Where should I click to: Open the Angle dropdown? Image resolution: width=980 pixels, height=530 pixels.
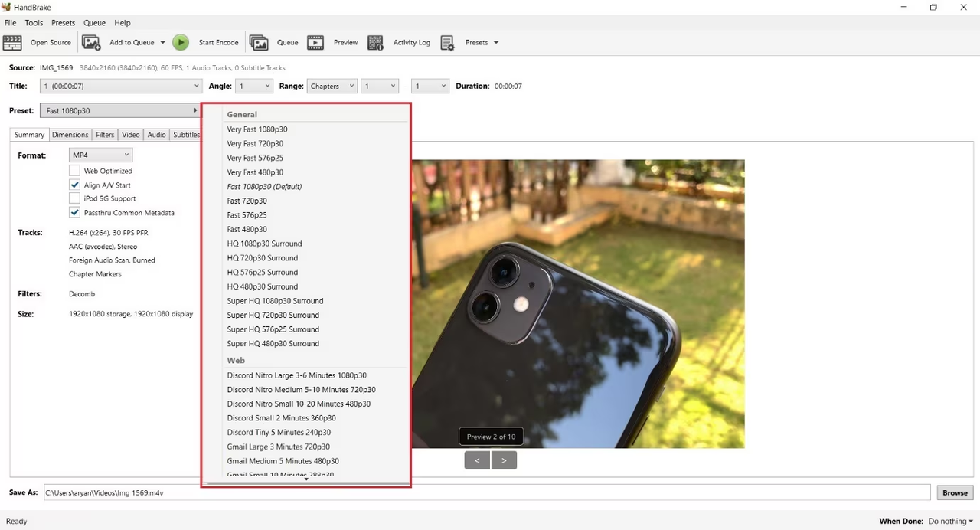[x=254, y=87]
